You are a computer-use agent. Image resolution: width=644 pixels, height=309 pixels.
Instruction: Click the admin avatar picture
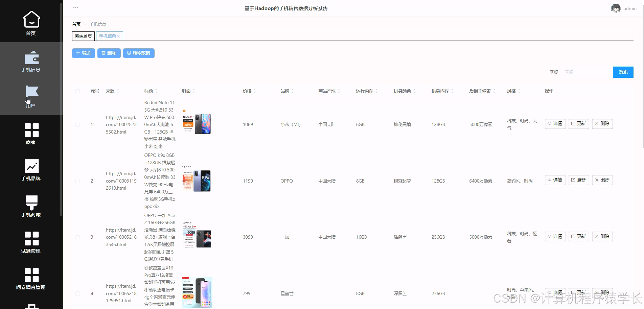pos(616,8)
